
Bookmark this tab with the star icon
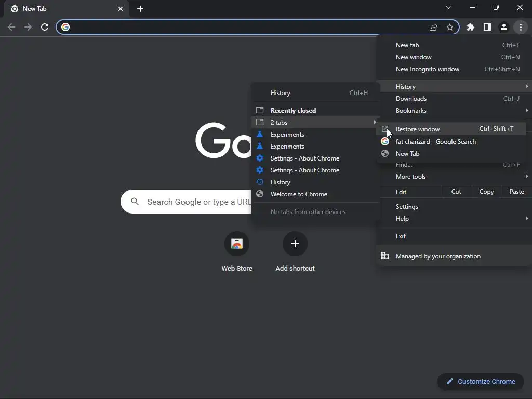[450, 27]
